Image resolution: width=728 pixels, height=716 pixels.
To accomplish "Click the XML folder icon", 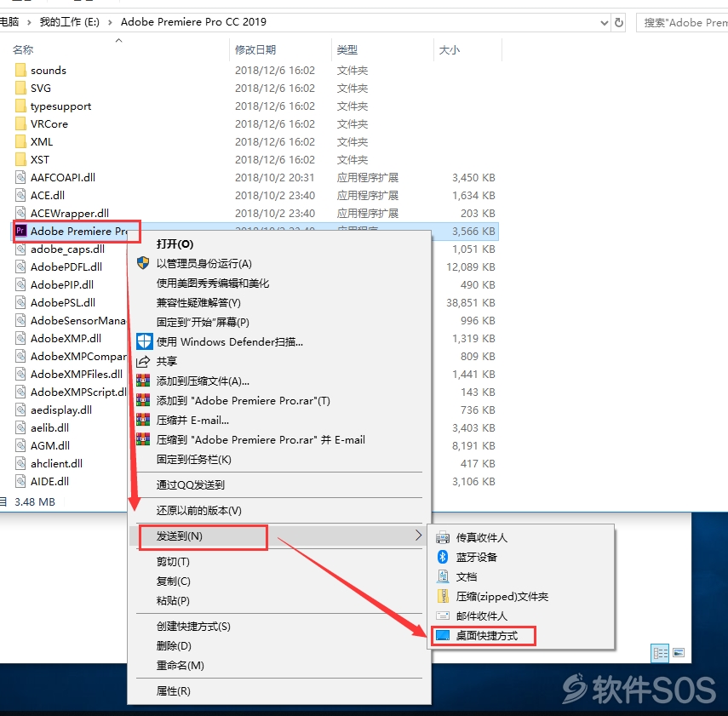I will point(20,141).
